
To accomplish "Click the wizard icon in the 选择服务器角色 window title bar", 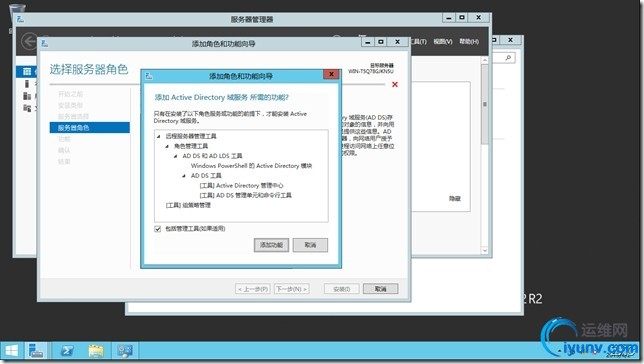I will click(x=45, y=43).
